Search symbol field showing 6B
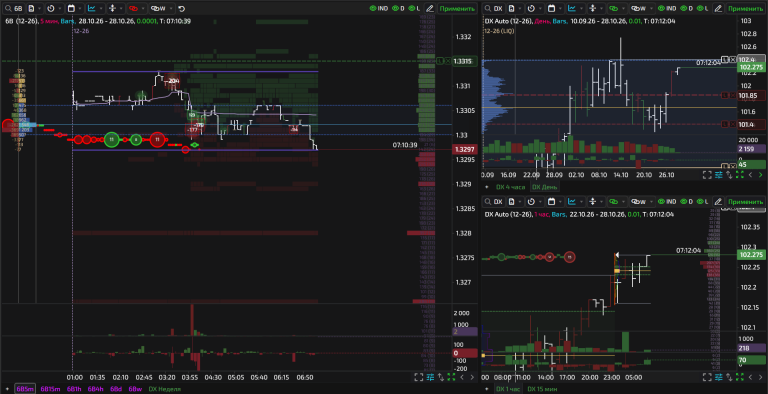Viewport: 768px width, 394px height. 14,8
